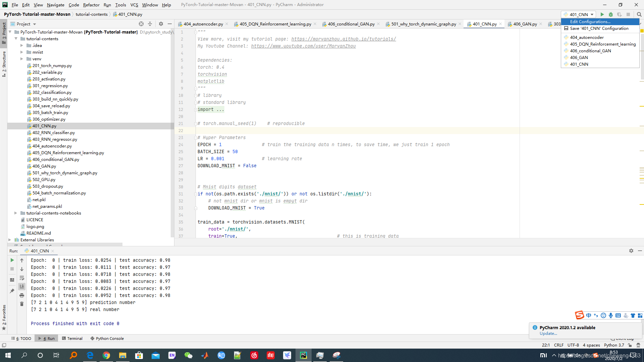Screen dimensions: 644x362
Task: Click the UTF-8 encoding status entry
Action: point(573,345)
